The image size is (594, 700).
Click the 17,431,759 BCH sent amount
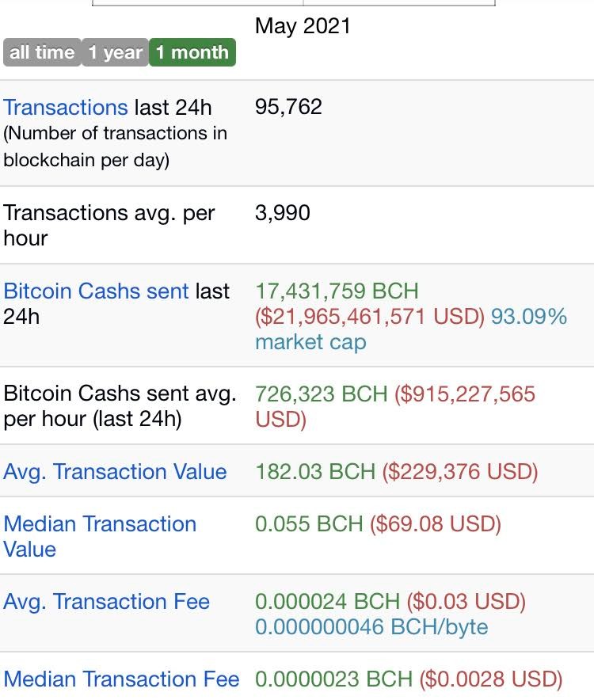(337, 291)
